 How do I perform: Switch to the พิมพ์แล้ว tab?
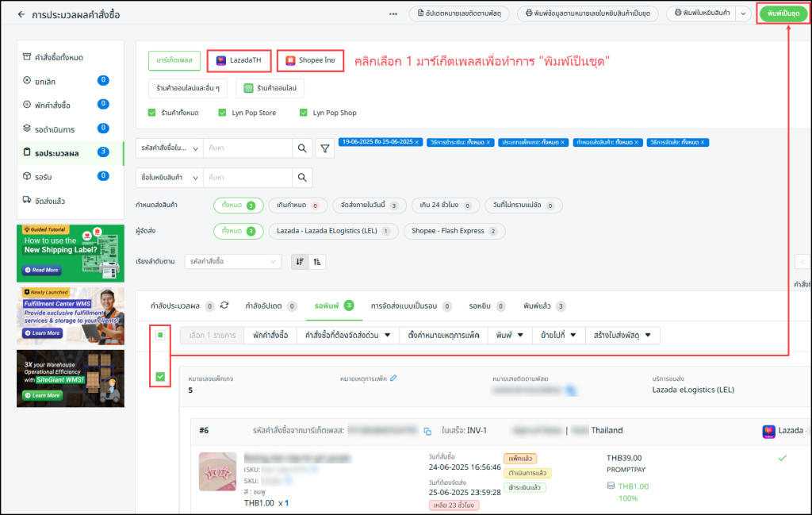click(544, 306)
